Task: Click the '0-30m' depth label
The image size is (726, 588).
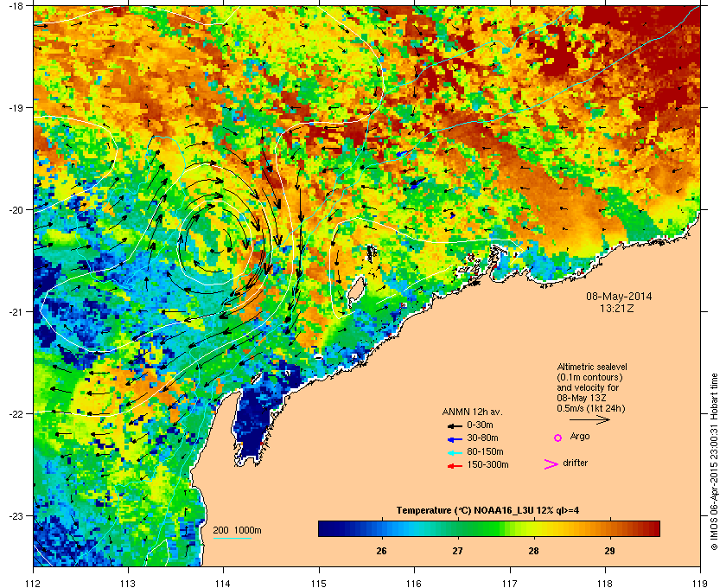Action: [x=480, y=425]
